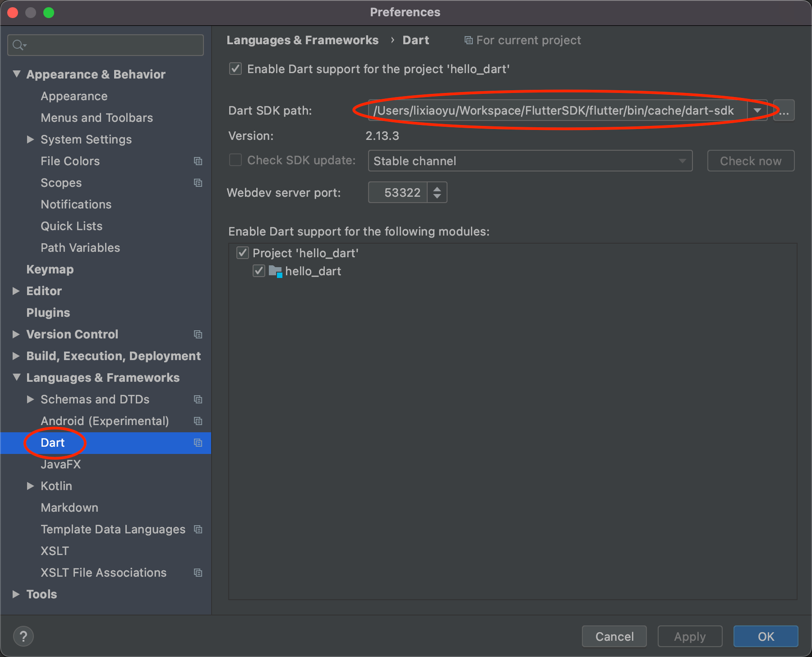Collapse Languages & Frameworks section
Viewport: 812px width, 657px height.
pos(17,377)
